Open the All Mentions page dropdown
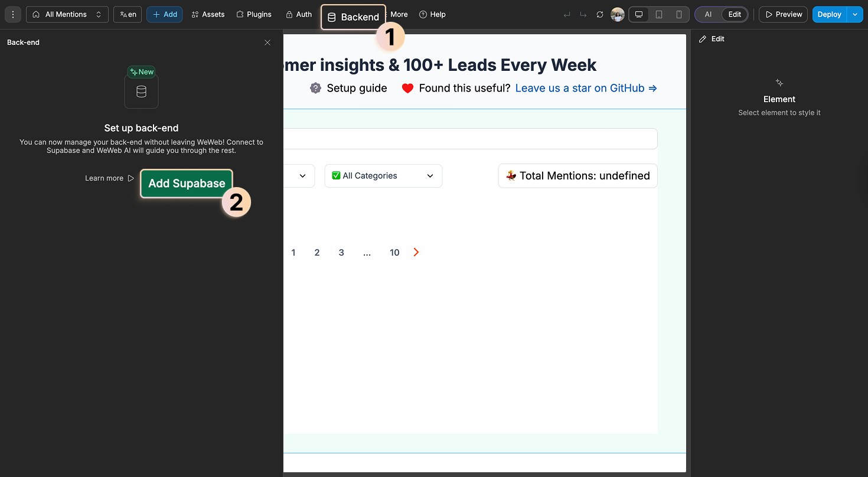The width and height of the screenshot is (868, 477). [67, 14]
